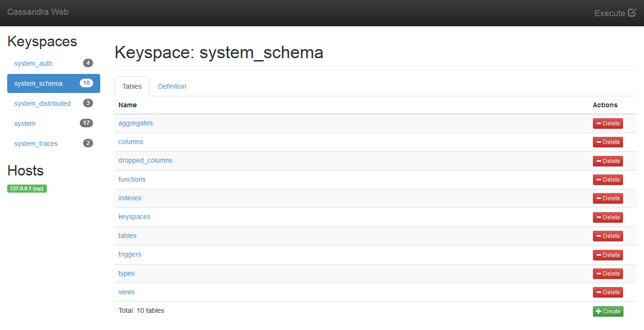Open the triggers table
This screenshot has height=330, width=644.
130,254
